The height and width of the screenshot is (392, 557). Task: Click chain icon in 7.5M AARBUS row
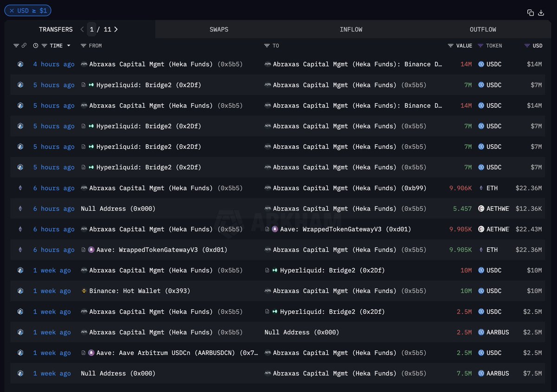[20, 373]
